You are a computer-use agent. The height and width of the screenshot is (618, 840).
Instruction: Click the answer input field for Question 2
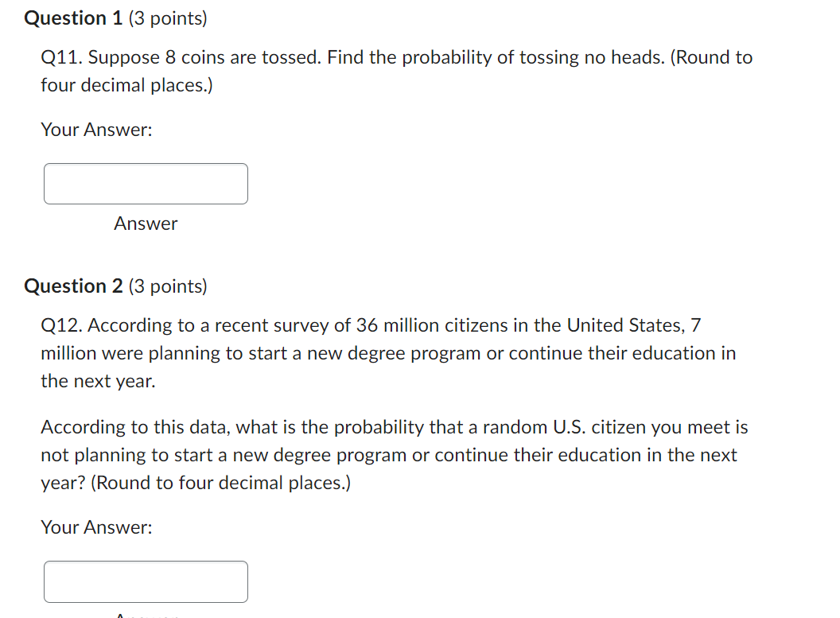tap(146, 581)
